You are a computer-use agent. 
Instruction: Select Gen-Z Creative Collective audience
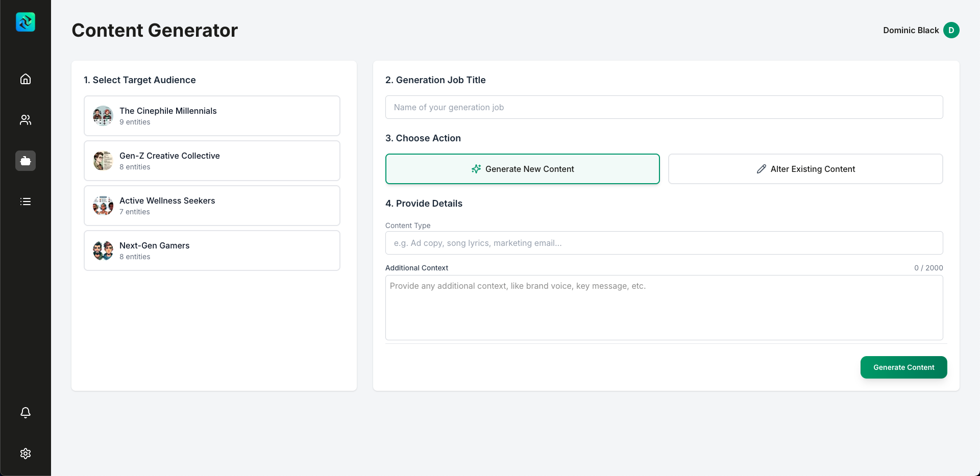click(212, 161)
